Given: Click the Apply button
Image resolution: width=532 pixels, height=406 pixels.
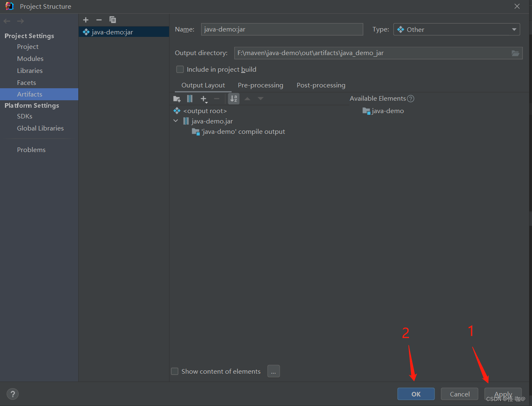Looking at the screenshot, I should [x=503, y=394].
